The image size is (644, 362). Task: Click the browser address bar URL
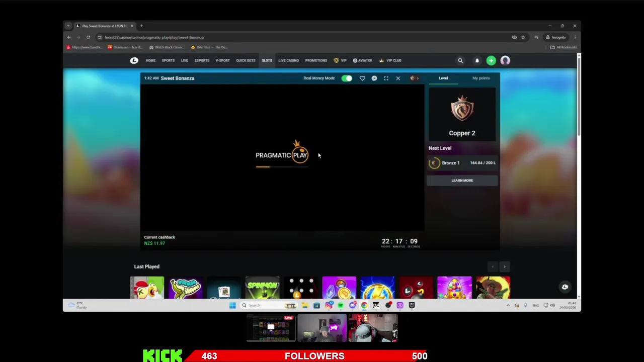tap(154, 37)
